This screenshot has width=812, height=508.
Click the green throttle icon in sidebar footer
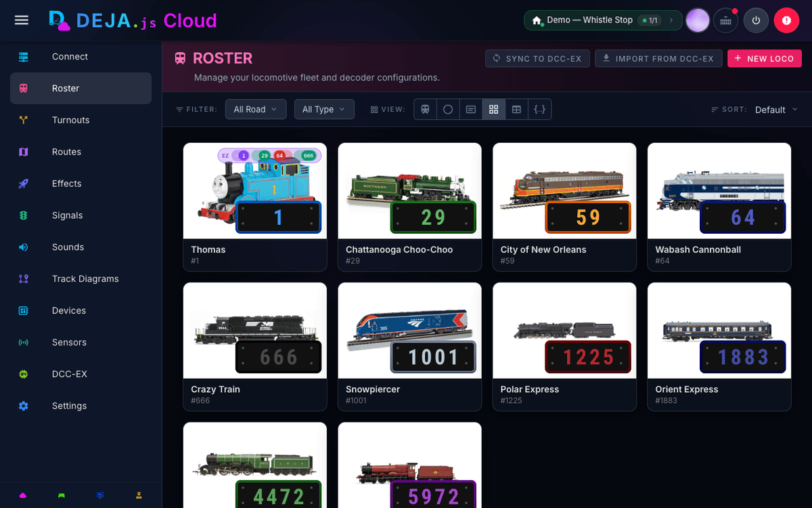pyautogui.click(x=62, y=495)
